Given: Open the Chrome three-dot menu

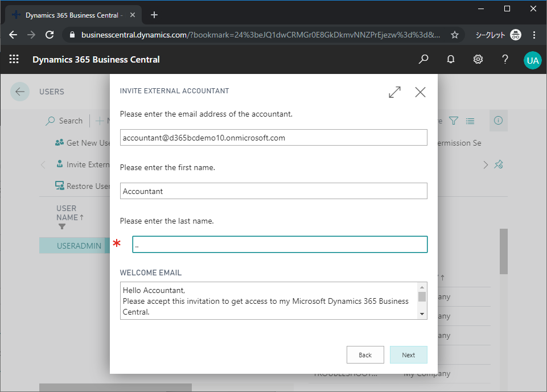Looking at the screenshot, I should 534,35.
